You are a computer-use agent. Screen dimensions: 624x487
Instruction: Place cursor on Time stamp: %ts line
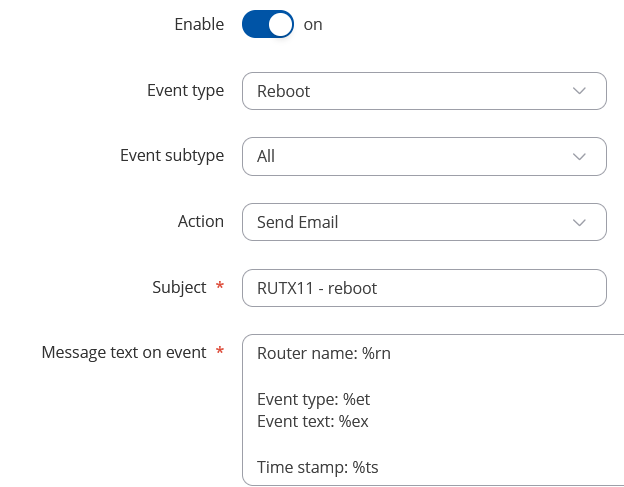pyautogui.click(x=318, y=467)
